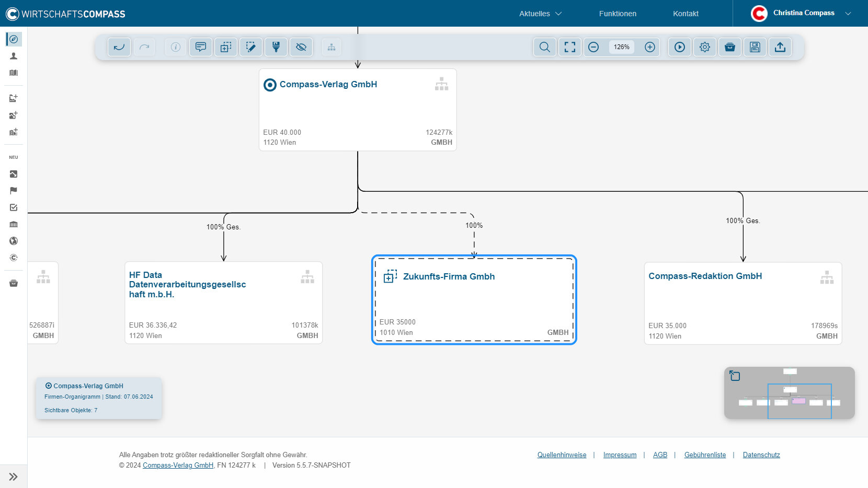This screenshot has height=488, width=868.
Task: Click the hierarchy layout icon in toolbar
Action: pyautogui.click(x=332, y=47)
